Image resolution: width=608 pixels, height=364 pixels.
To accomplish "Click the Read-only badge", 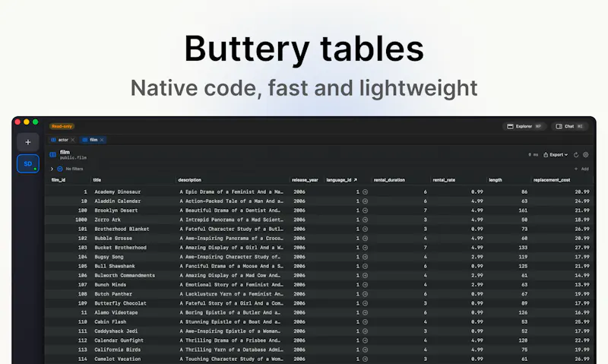I will pos(62,126).
